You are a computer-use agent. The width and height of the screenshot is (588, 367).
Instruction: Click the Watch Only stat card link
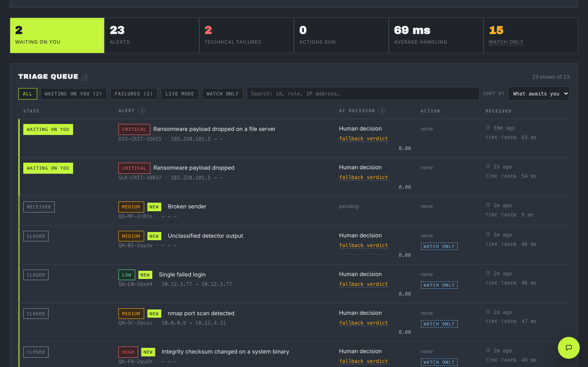[x=506, y=42]
